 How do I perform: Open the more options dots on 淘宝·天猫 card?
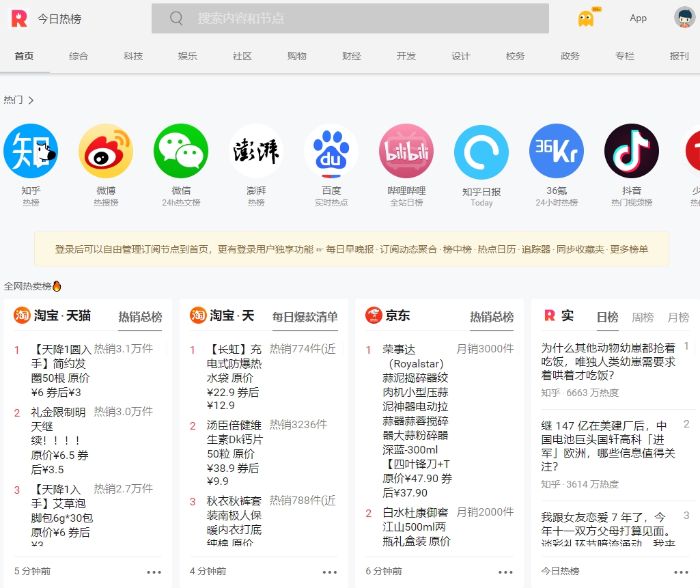tap(154, 572)
